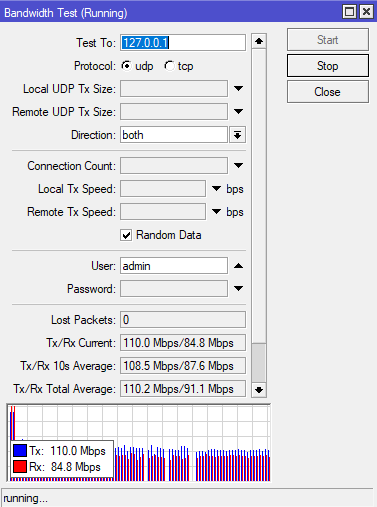The width and height of the screenshot is (377, 507).
Task: Click the 'running...' status bar text
Action: [26, 499]
